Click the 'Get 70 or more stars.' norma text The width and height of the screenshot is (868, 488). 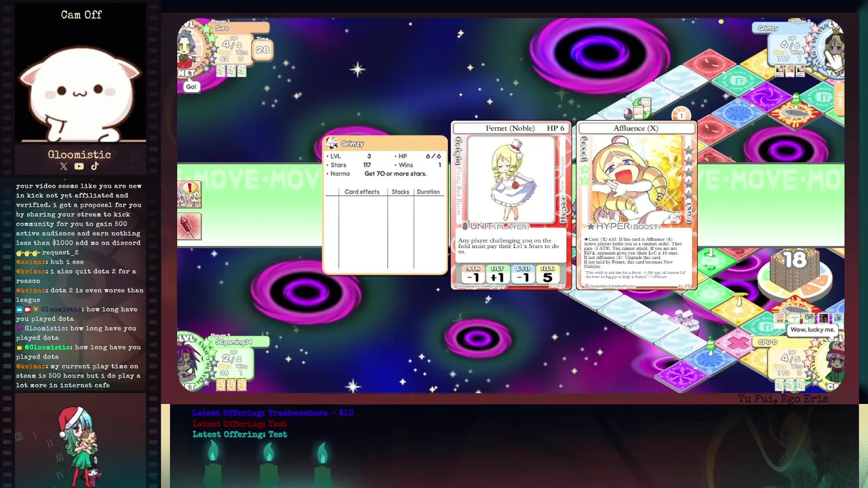tap(395, 174)
